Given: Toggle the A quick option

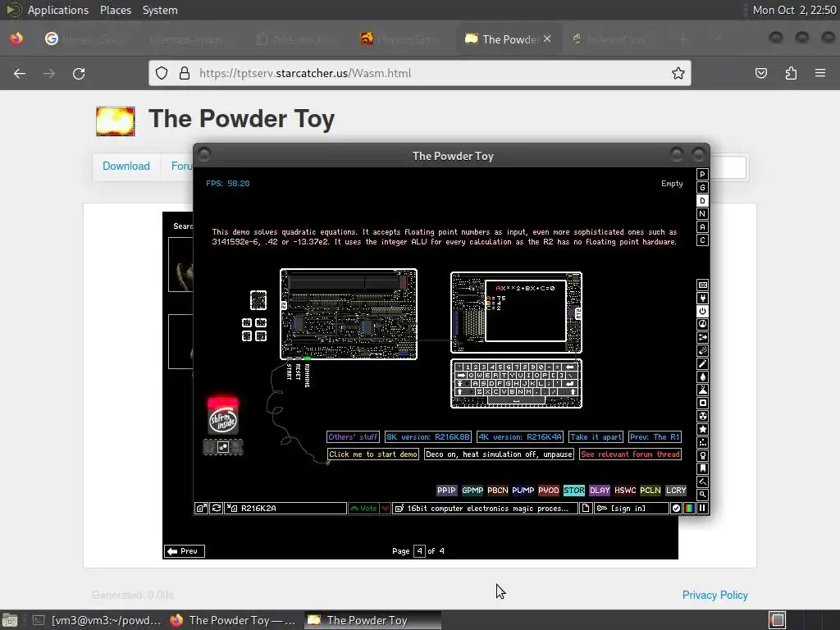Looking at the screenshot, I should [x=702, y=227].
